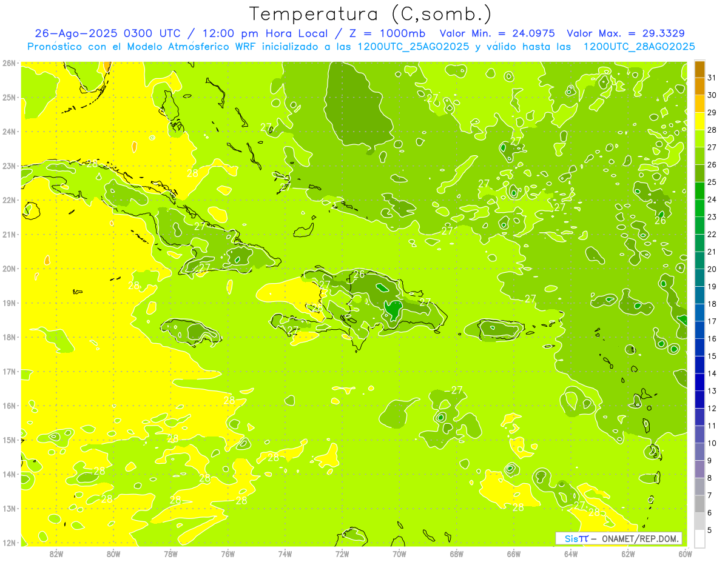Click the dark green cold spot in central Hispaniola
The image size is (728, 562).
(x=393, y=310)
